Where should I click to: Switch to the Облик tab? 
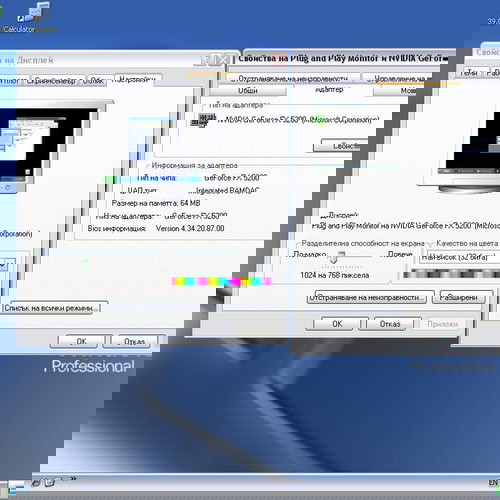click(x=95, y=80)
